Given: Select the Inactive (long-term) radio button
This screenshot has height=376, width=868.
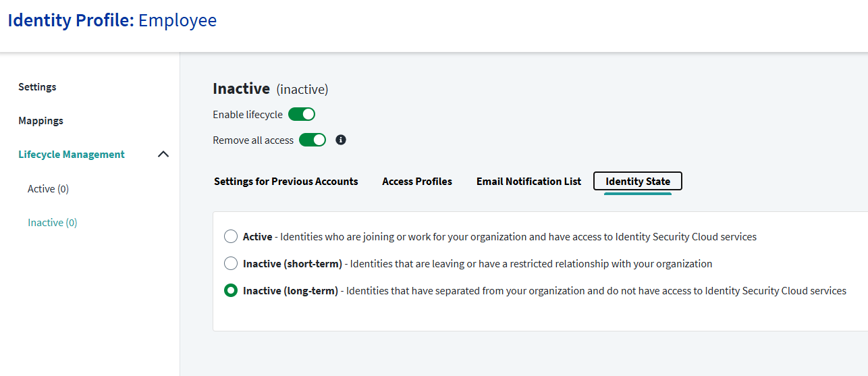Looking at the screenshot, I should pyautogui.click(x=231, y=290).
